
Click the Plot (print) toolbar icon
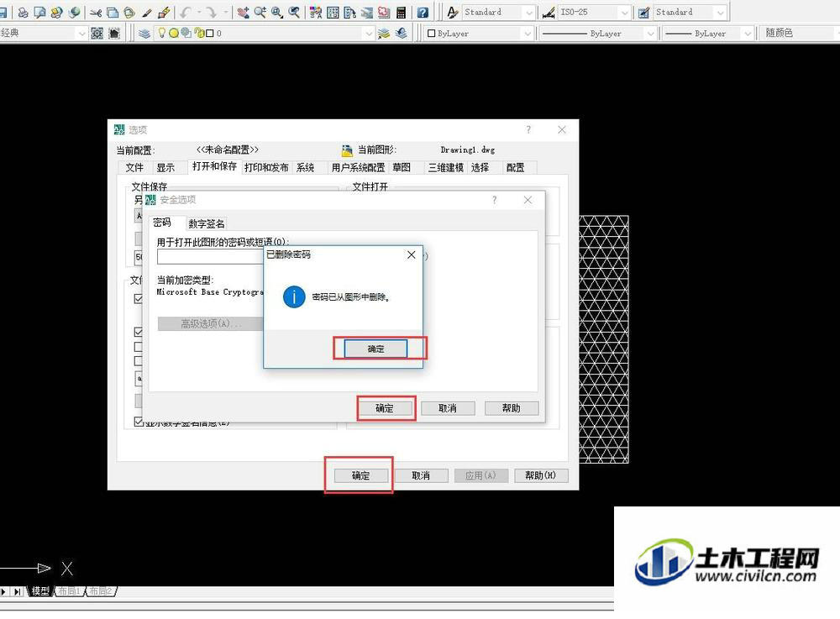point(23,13)
